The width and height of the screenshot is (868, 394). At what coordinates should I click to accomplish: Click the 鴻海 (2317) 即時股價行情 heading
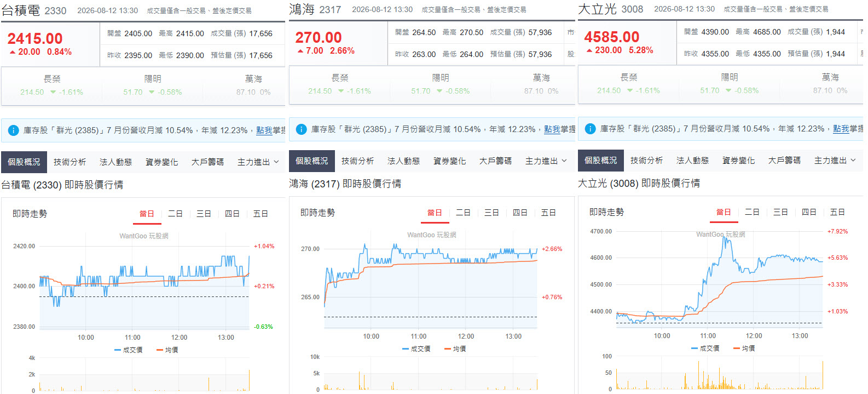click(345, 184)
